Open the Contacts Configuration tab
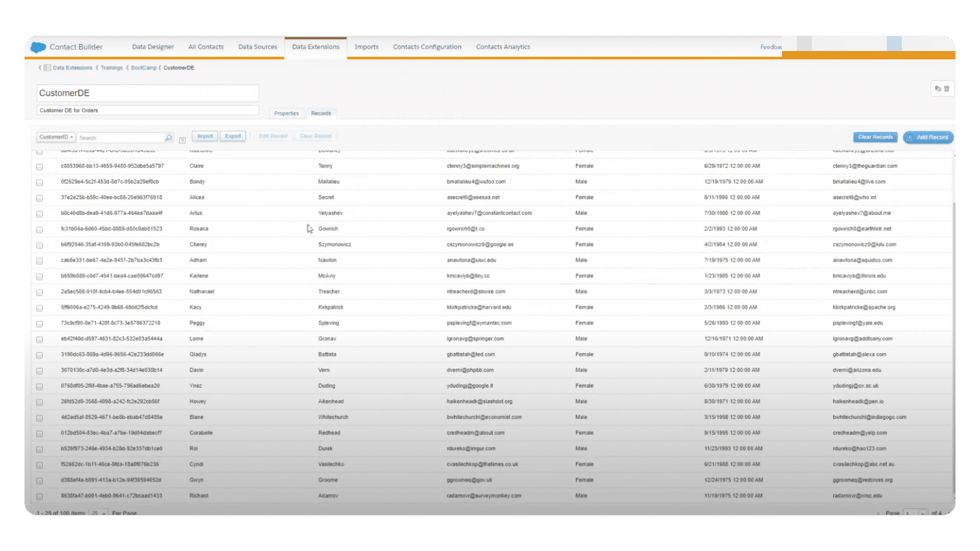 pyautogui.click(x=427, y=47)
